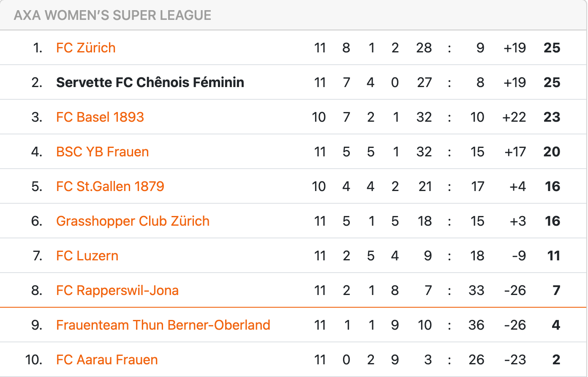Open the FC Zürich team link
The height and width of the screenshot is (377, 588).
86,48
